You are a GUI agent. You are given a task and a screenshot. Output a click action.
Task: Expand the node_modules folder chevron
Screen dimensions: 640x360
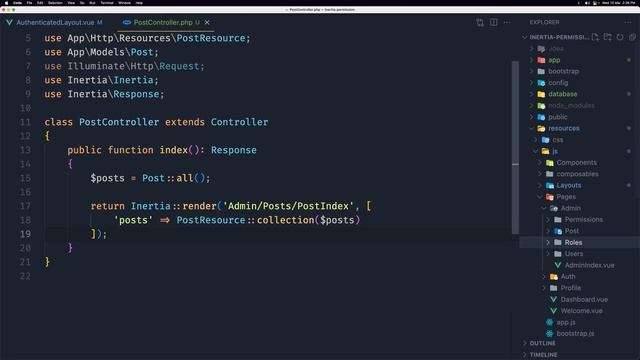532,106
